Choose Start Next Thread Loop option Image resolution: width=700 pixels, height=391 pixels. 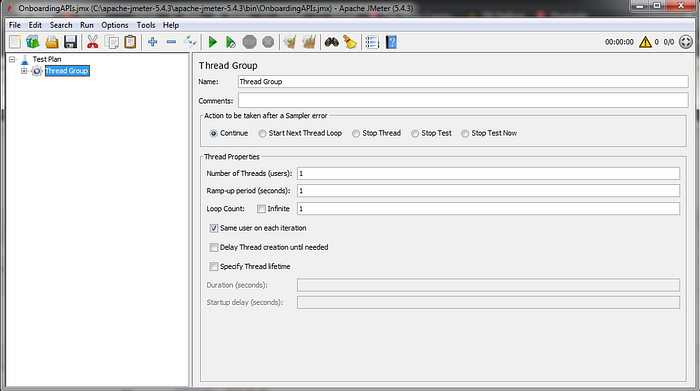coord(262,133)
